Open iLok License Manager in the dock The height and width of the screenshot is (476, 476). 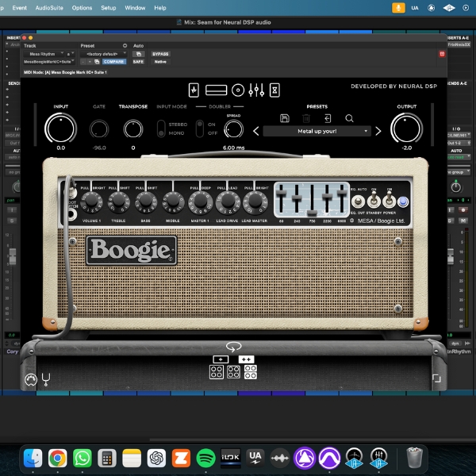[230, 458]
